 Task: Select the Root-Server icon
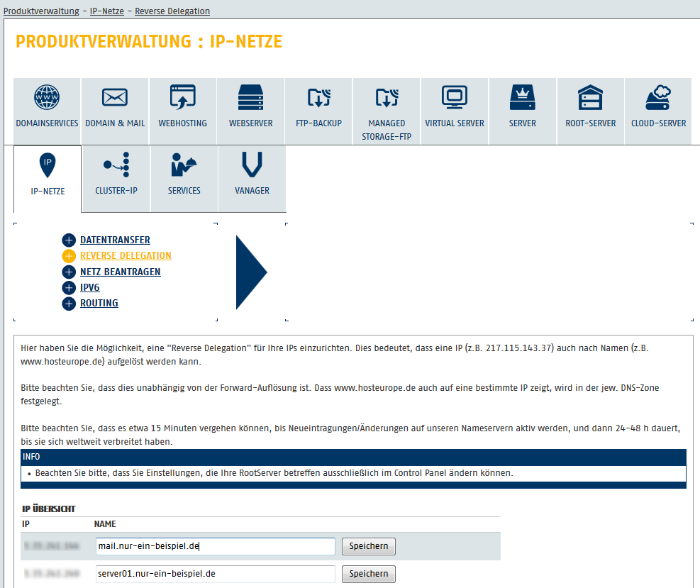pos(591,97)
